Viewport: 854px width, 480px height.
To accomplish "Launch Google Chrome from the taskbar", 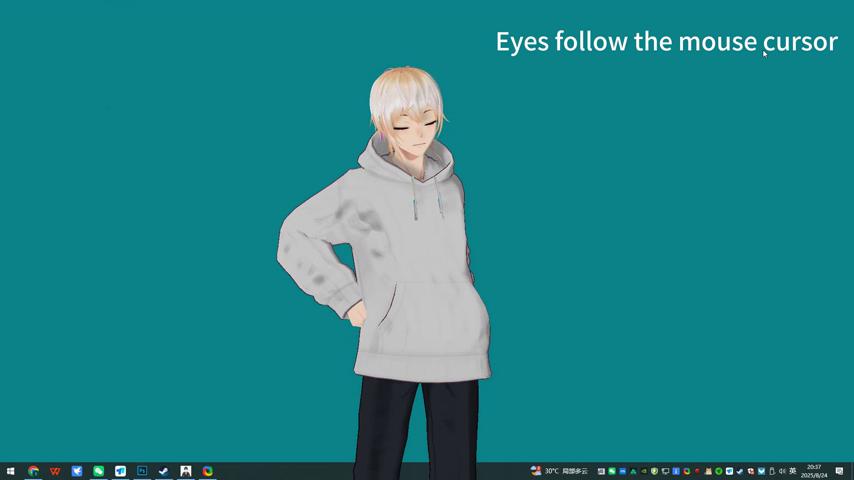I will click(33, 471).
